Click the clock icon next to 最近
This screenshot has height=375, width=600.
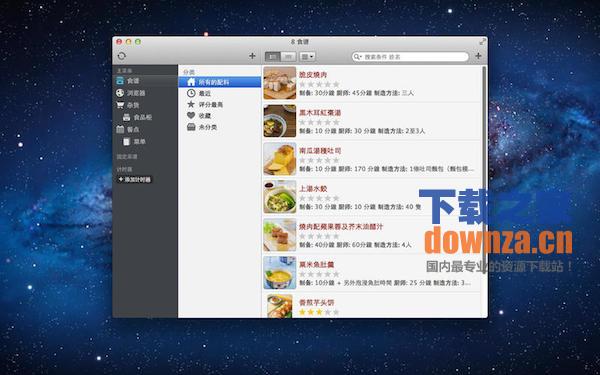pos(191,93)
